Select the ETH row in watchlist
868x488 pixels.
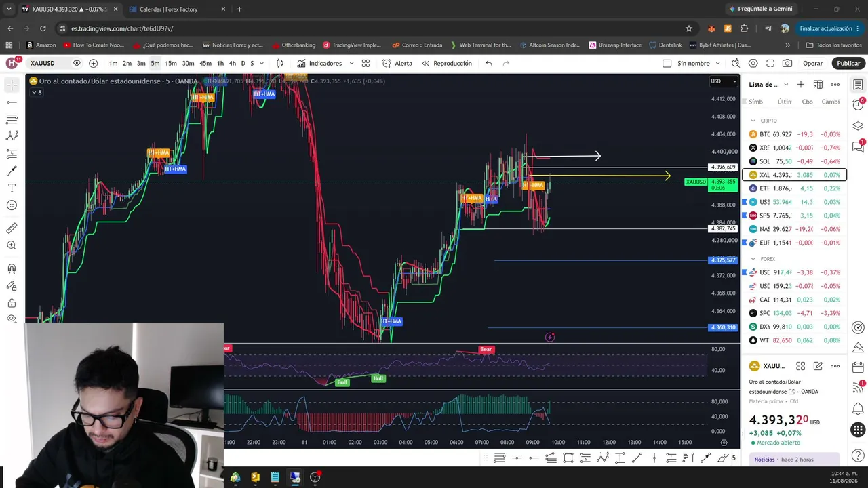[x=795, y=188]
